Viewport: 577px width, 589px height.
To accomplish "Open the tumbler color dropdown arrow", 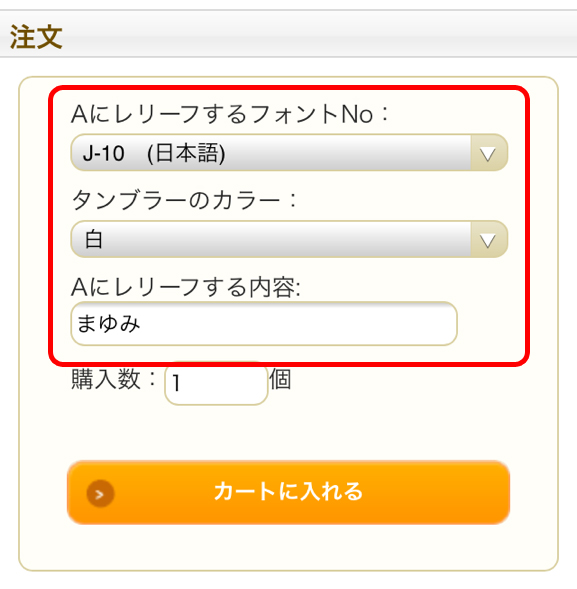I will pos(489,239).
